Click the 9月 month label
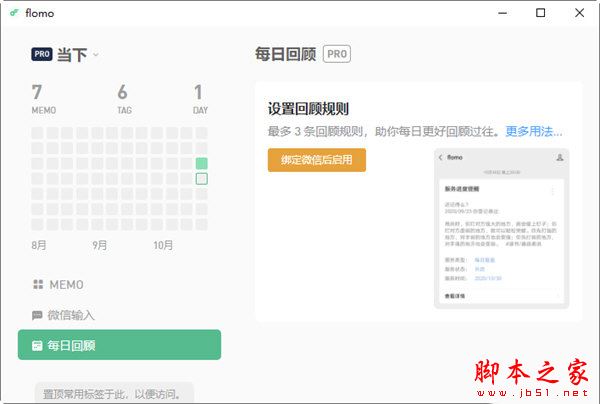 coord(99,245)
